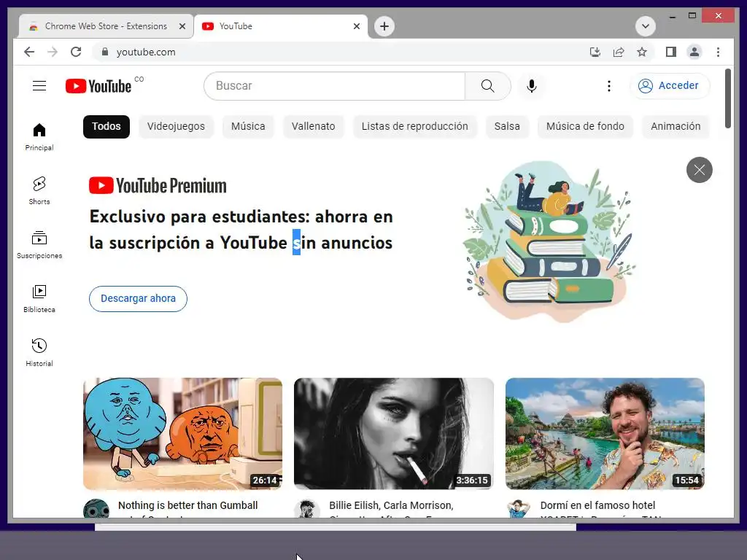Select the Todos filter chip
The height and width of the screenshot is (560, 747).
coord(107,127)
